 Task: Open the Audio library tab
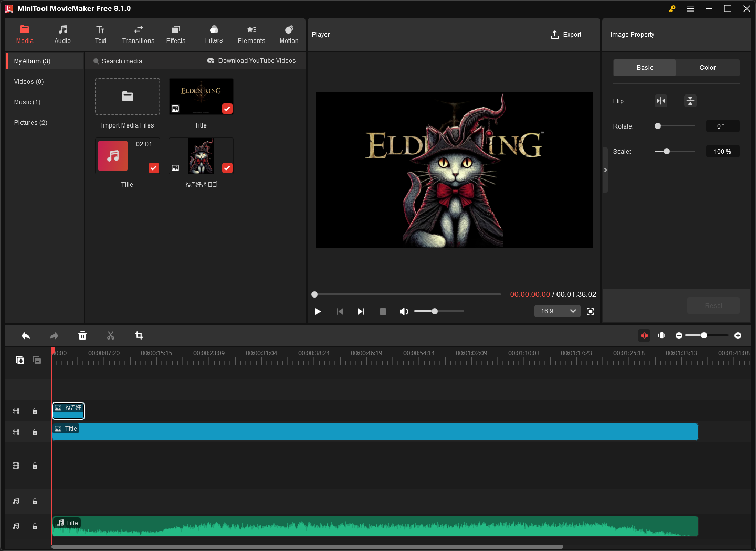(x=62, y=35)
